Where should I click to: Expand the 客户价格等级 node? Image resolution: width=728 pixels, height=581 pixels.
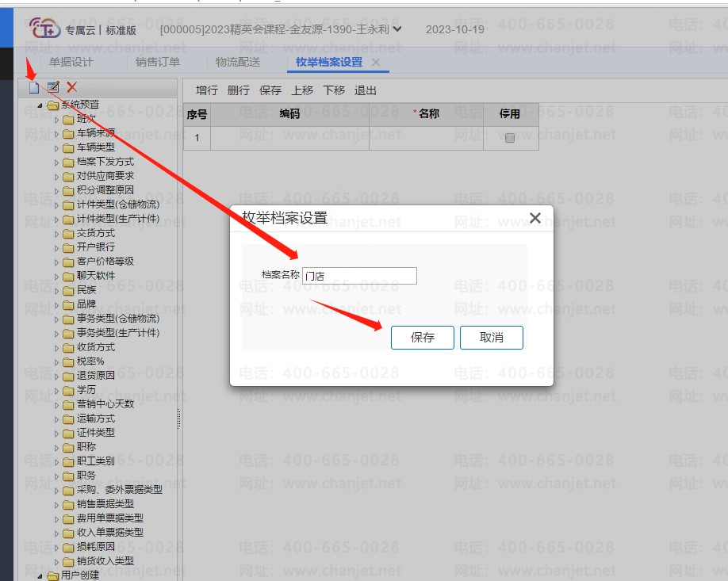point(56,262)
